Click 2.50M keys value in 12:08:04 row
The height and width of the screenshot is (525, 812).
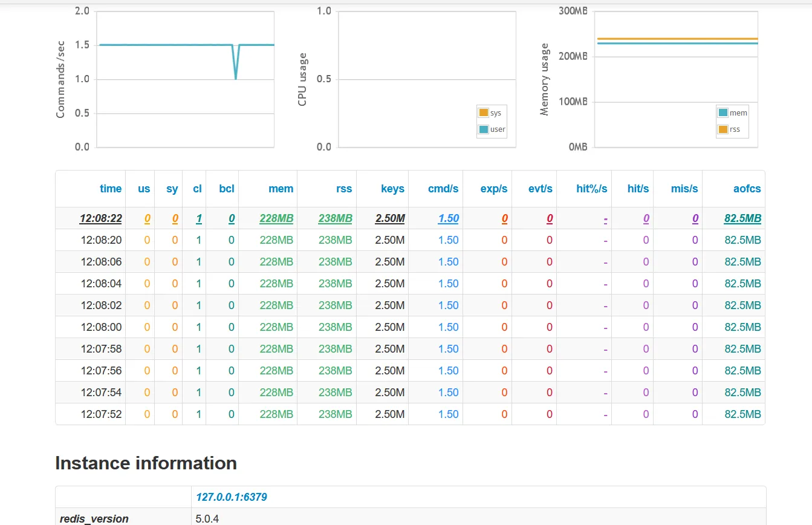[390, 284]
